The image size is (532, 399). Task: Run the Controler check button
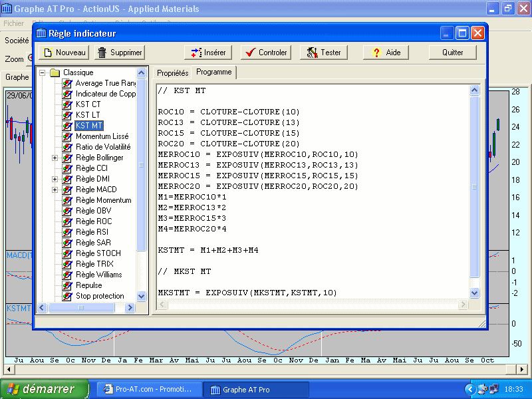click(266, 53)
